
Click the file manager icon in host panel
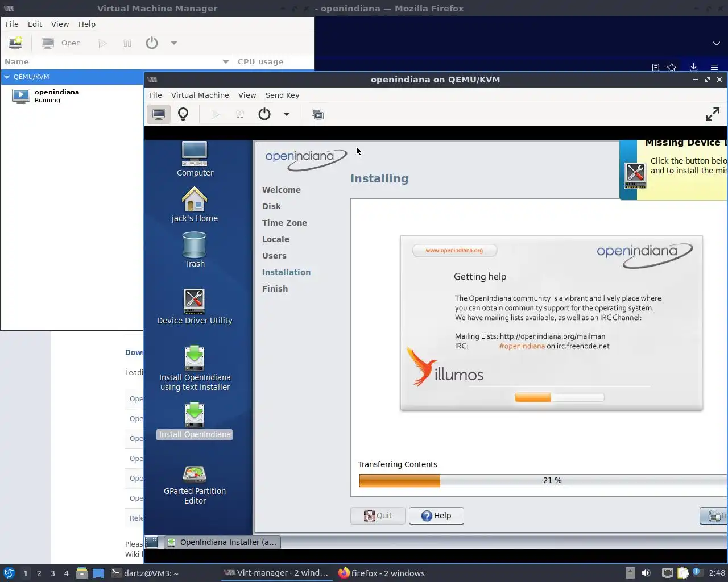pos(82,573)
